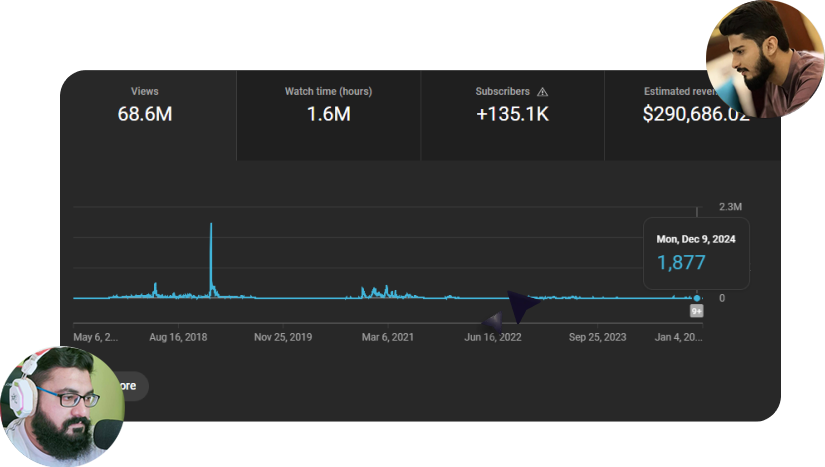
Task: Click the dark arrow cursor graphic on the chart
Action: [x=521, y=305]
